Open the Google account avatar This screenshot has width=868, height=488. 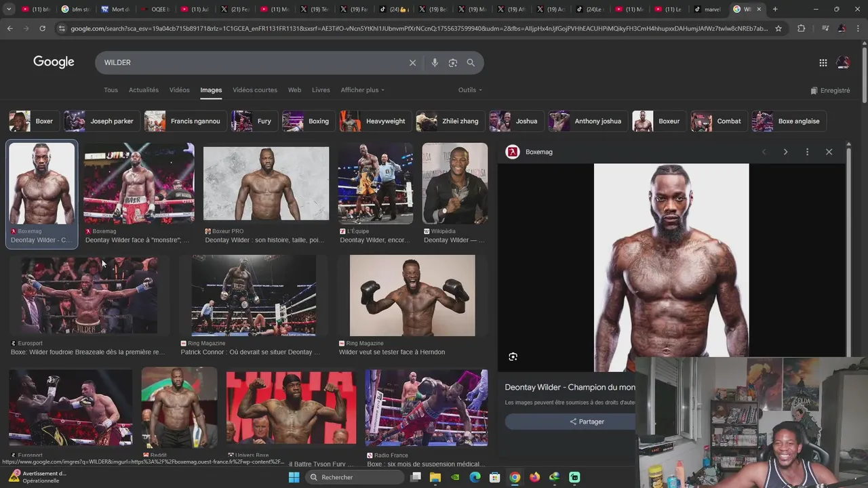click(843, 62)
